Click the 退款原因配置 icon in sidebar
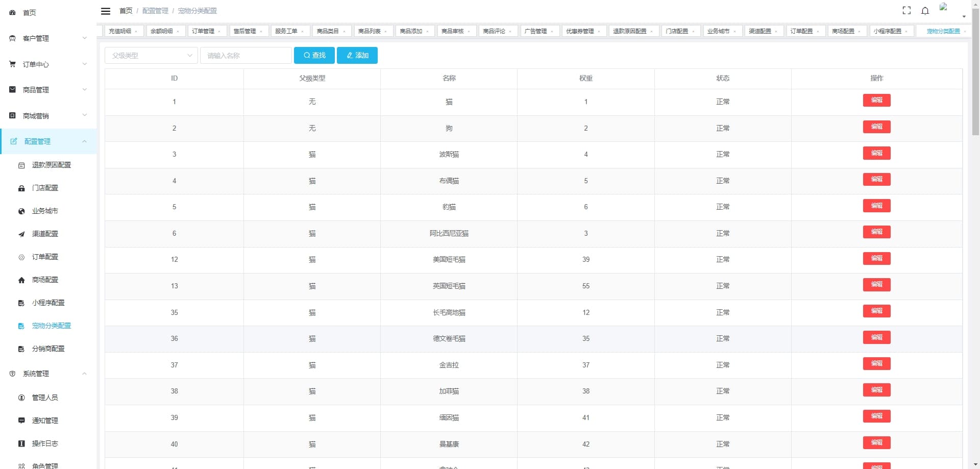The height and width of the screenshot is (469, 980). 21,165
